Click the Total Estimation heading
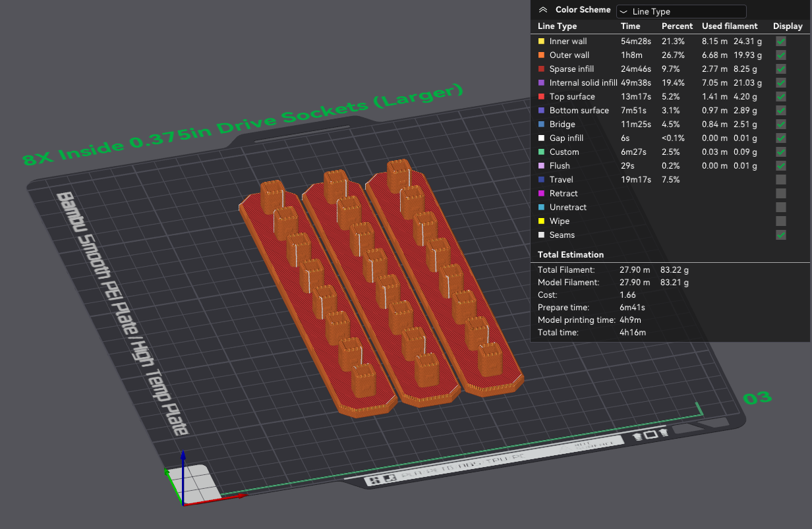The width and height of the screenshot is (812, 529). 571,254
